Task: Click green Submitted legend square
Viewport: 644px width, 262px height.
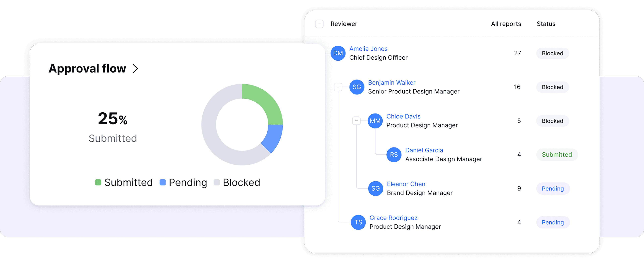Action: [98, 182]
